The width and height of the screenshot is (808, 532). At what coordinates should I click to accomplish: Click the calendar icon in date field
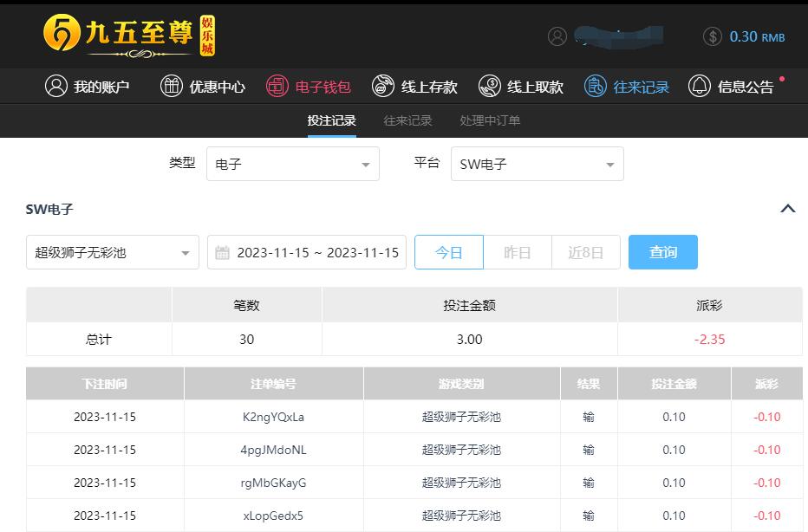point(222,252)
